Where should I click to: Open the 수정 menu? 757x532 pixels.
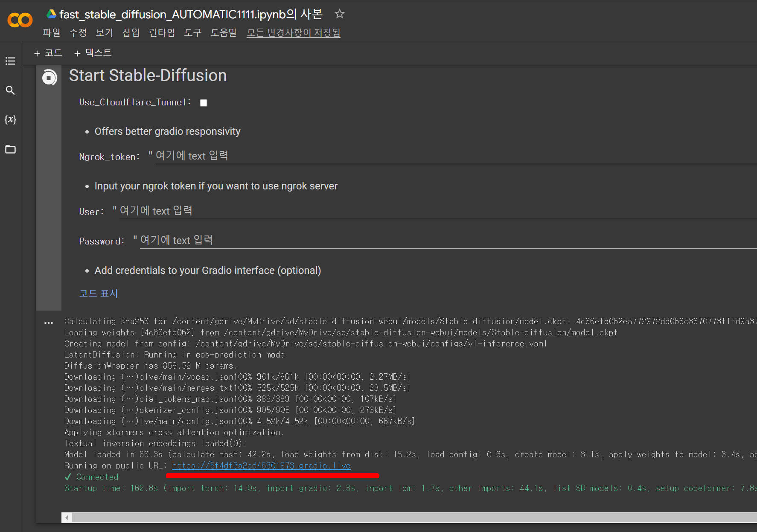pos(78,33)
